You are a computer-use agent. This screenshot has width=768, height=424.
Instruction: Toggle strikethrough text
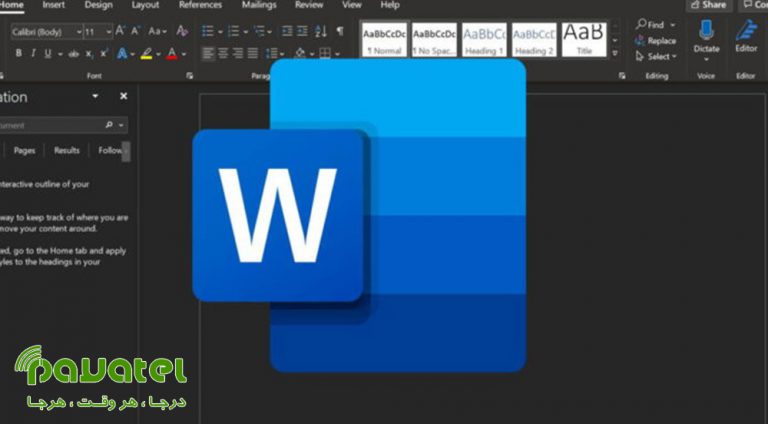(73, 54)
